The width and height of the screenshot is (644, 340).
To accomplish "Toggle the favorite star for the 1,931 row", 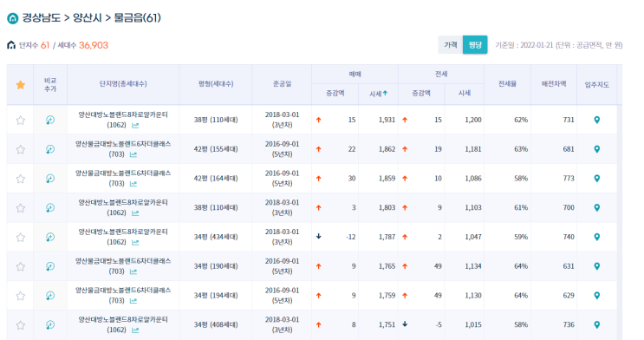I will tap(21, 120).
